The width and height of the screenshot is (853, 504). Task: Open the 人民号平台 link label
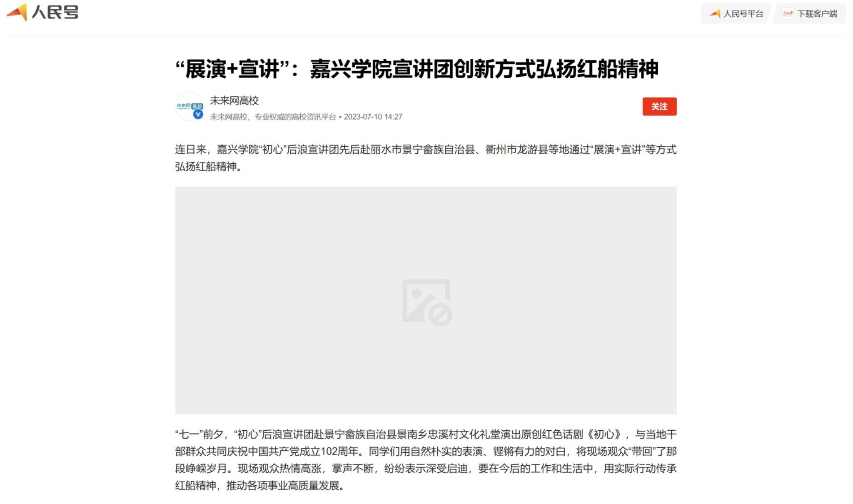(x=743, y=14)
